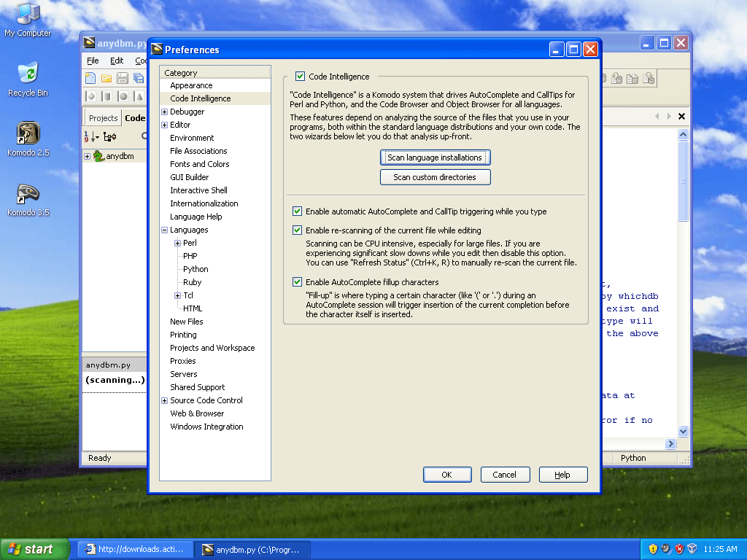Select the Appearance category
This screenshot has height=560, width=747.
(191, 85)
